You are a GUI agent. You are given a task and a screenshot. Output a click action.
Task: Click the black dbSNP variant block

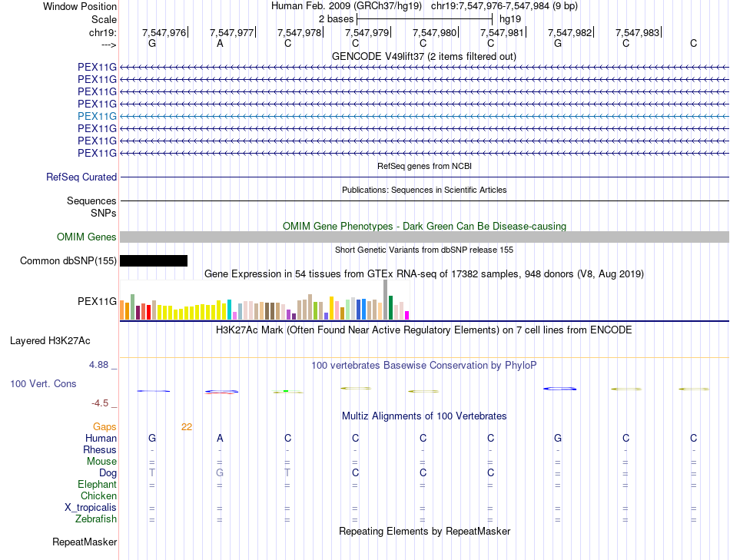point(154,260)
